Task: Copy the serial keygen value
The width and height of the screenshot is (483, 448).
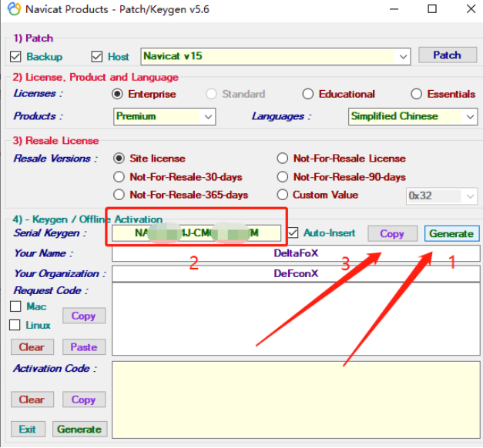Action: [392, 234]
